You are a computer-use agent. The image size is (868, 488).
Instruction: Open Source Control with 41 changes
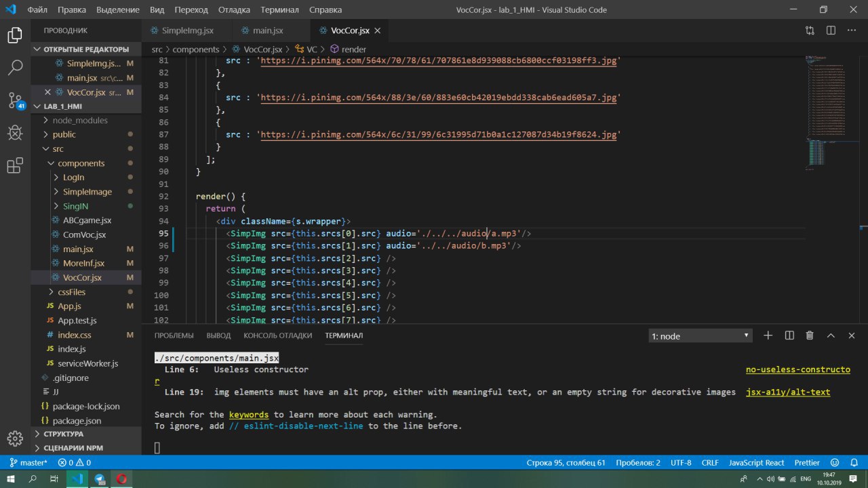tap(15, 100)
